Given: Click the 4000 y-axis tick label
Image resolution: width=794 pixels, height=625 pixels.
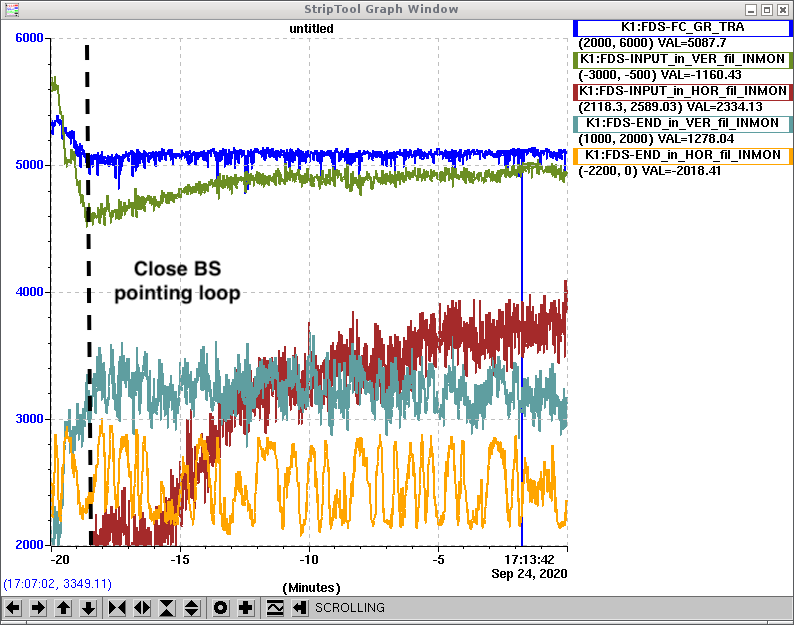Looking at the screenshot, I should [x=29, y=292].
